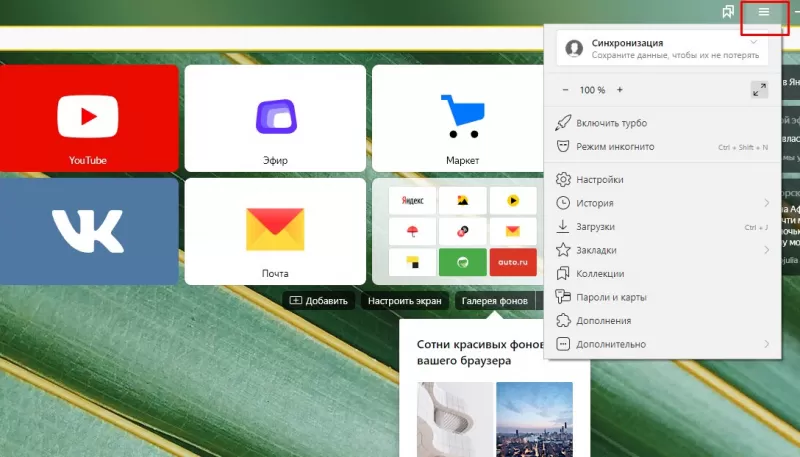800x457 pixels.
Task: Click Настроить экран button
Action: tap(405, 300)
